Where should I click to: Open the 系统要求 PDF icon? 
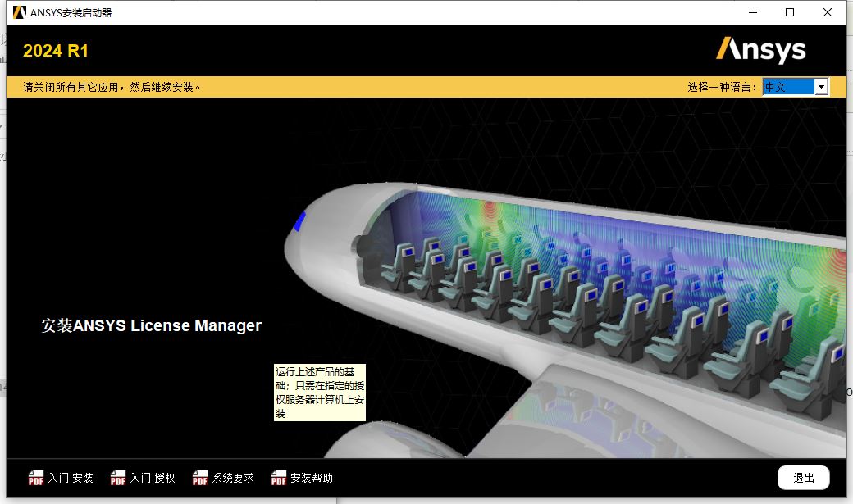pos(200,478)
